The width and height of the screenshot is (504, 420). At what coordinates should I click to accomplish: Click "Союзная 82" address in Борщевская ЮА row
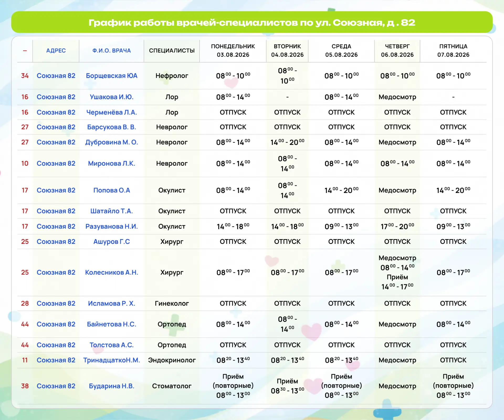(56, 76)
